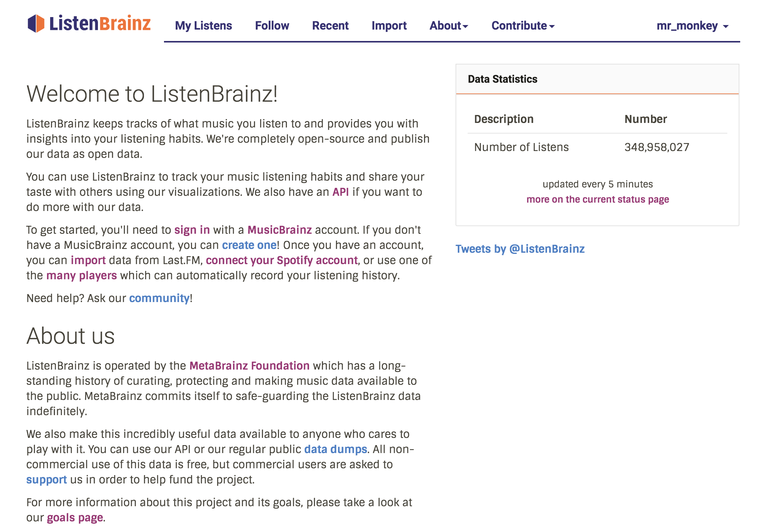This screenshot has height=532, width=766.
Task: Open Tweets by @ListenBrainz link
Action: [520, 249]
